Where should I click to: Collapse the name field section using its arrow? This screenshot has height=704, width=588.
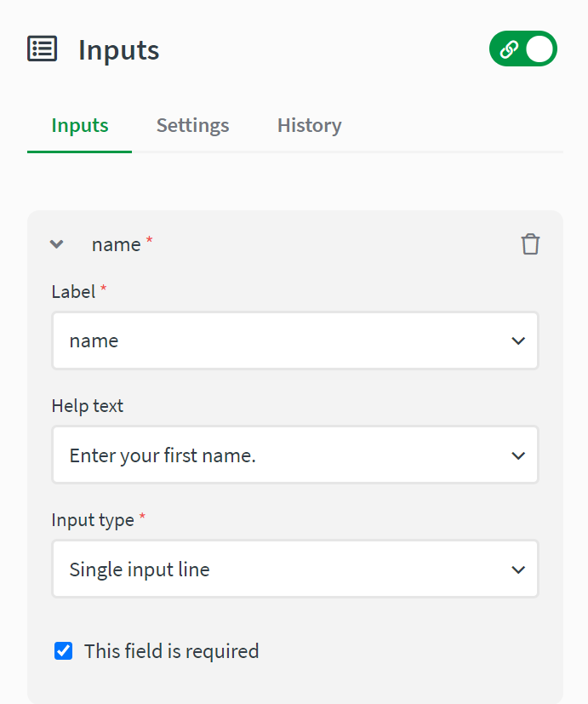pyautogui.click(x=56, y=243)
